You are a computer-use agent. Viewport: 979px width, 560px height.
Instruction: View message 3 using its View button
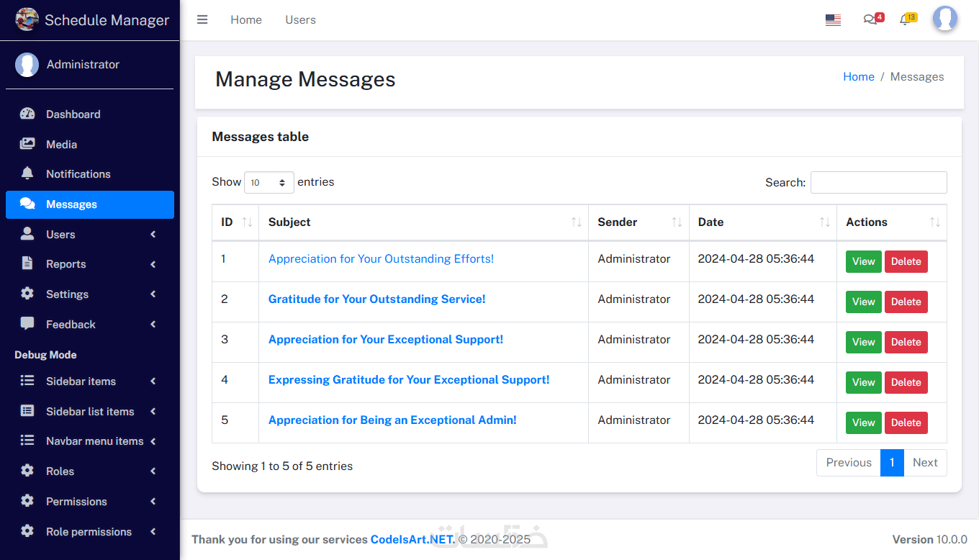(863, 342)
